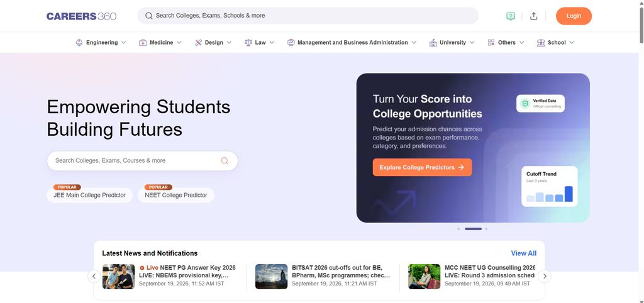
Task: Select the active middle carousel indicator
Action: tap(473, 229)
